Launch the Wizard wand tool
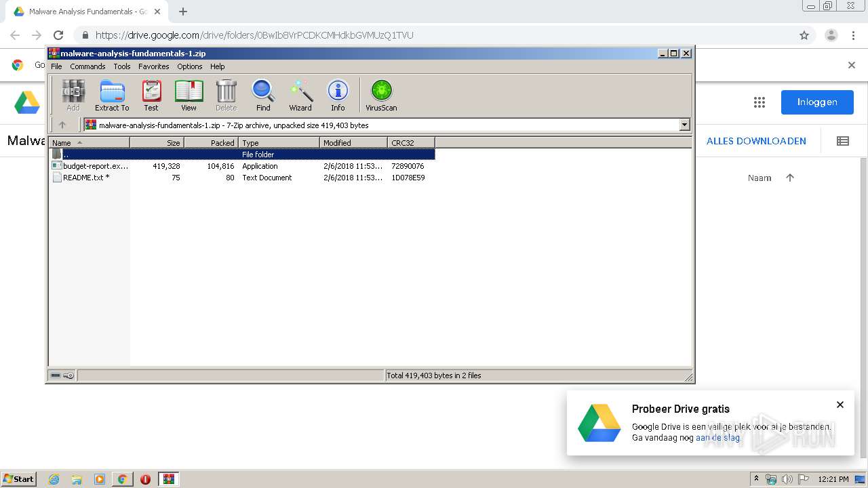 300,95
